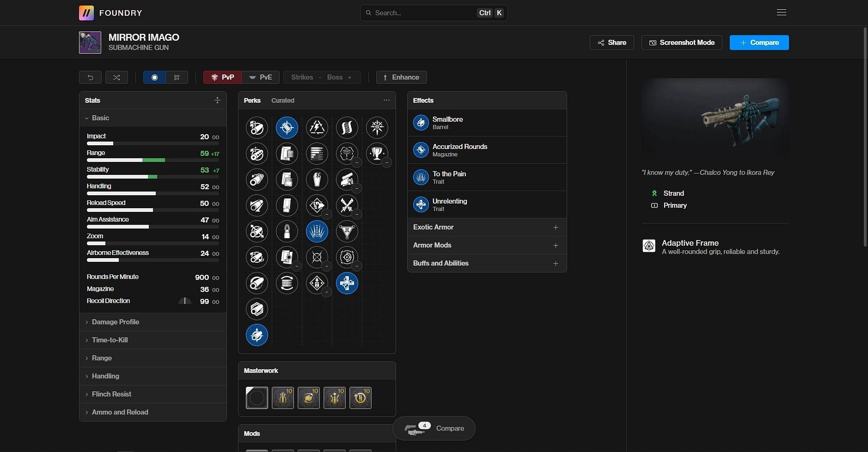The image size is (868, 452).
Task: Click the Share button
Action: tap(611, 43)
